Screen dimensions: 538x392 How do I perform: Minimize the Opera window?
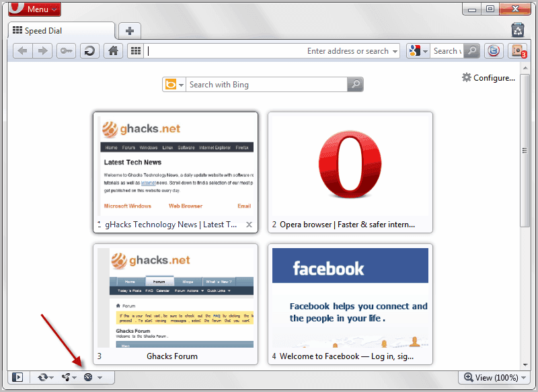[x=472, y=9]
